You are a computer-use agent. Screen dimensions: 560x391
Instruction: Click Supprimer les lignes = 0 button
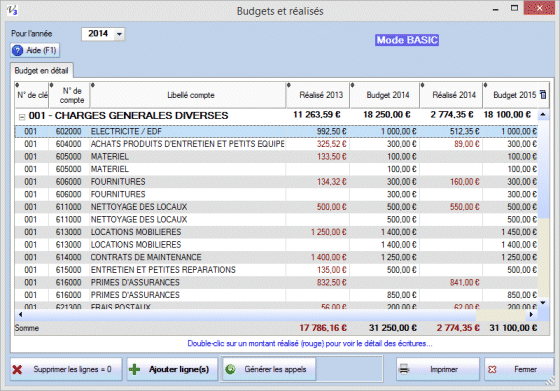66,369
